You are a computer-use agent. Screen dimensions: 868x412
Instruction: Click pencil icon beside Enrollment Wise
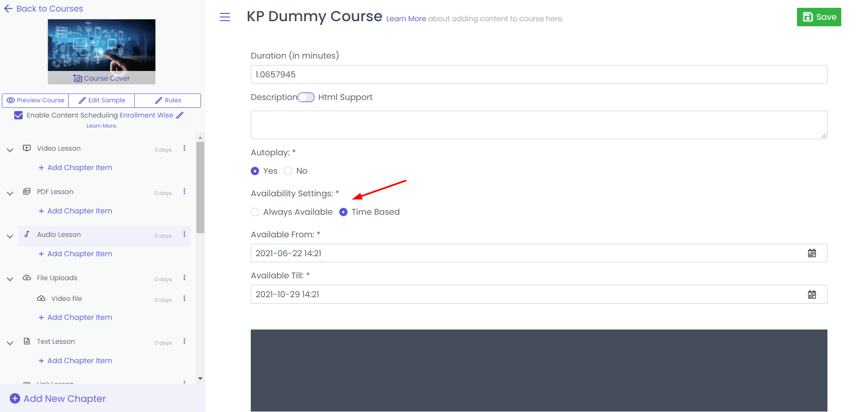(180, 115)
